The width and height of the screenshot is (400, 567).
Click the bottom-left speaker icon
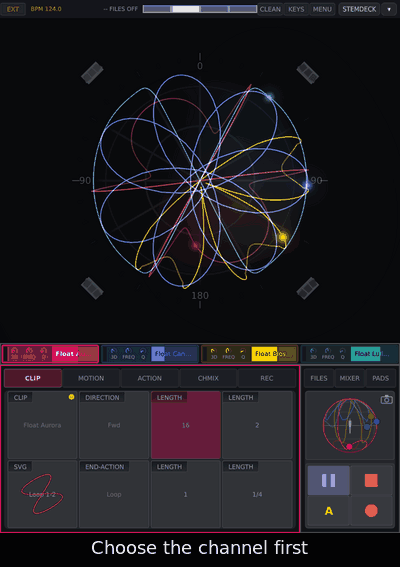(x=92, y=288)
